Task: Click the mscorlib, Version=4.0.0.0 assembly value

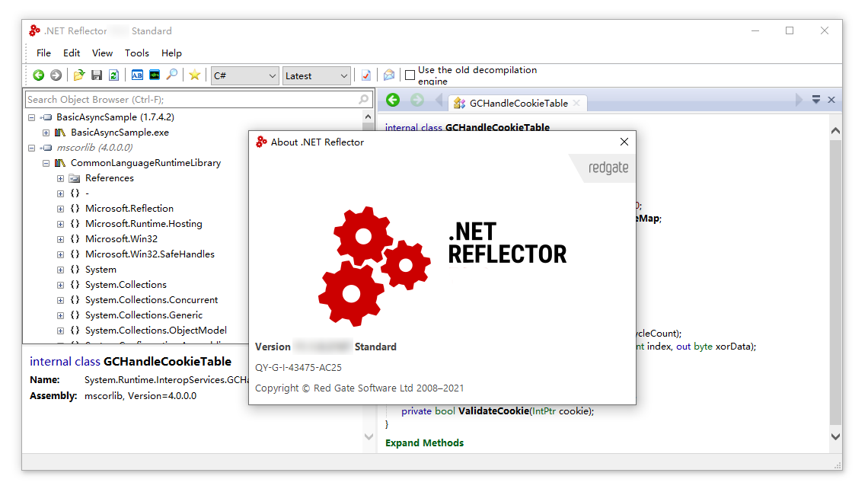Action: pos(140,396)
